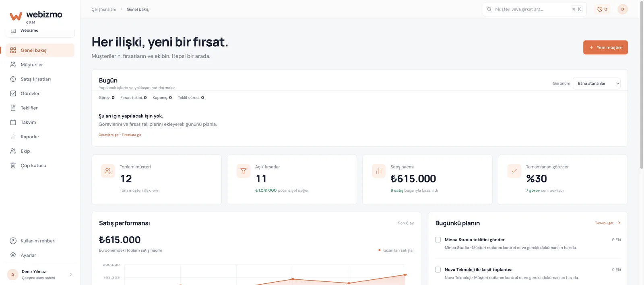This screenshot has height=285, width=644.
Task: Click the Satış hacmi bar chart icon
Action: point(379,171)
